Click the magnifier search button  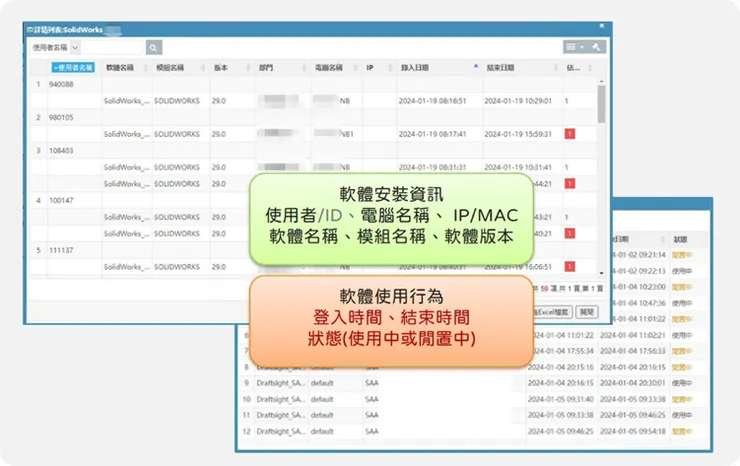point(154,47)
